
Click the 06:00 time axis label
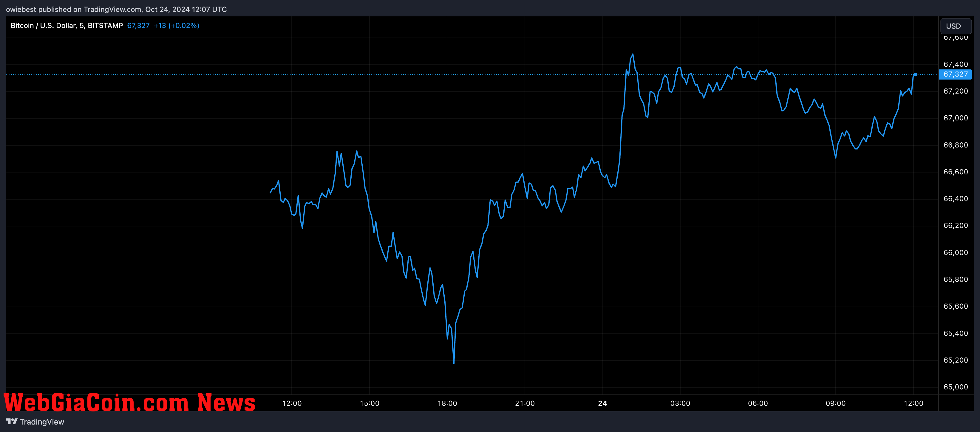click(758, 403)
